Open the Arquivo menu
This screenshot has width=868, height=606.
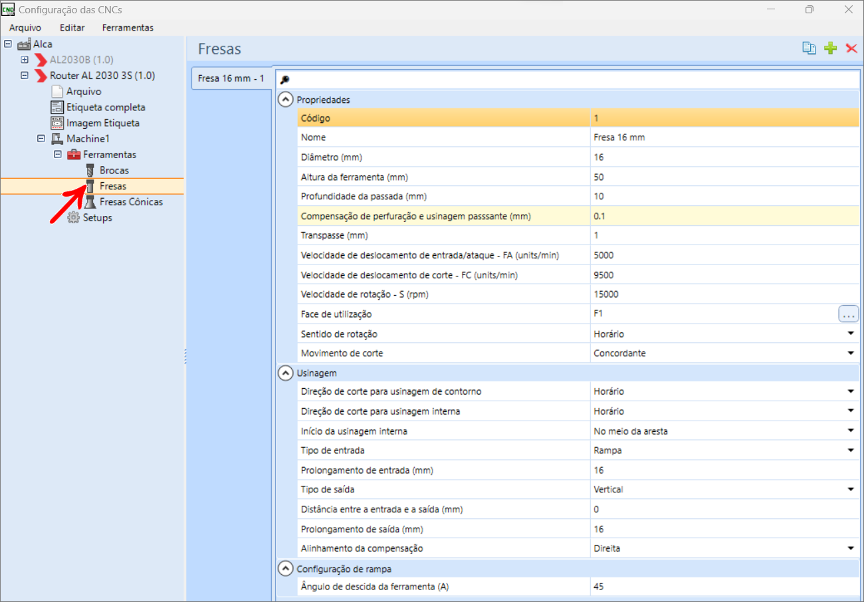(25, 28)
